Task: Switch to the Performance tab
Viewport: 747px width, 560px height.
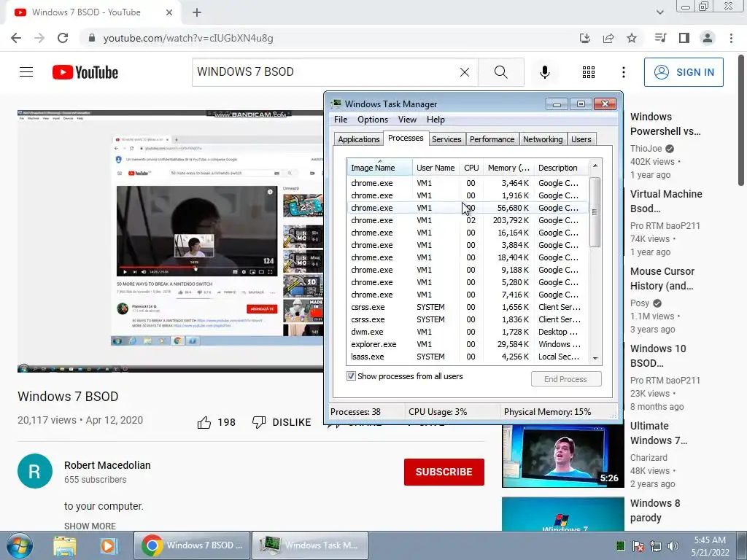Action: tap(492, 139)
